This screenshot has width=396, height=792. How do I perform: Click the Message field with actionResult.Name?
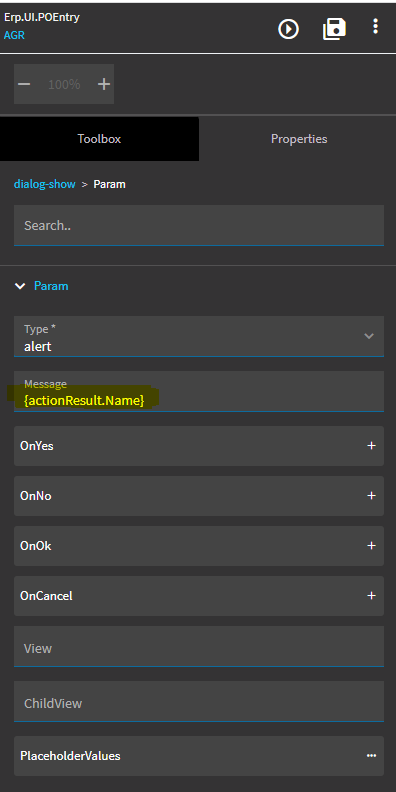coord(199,391)
